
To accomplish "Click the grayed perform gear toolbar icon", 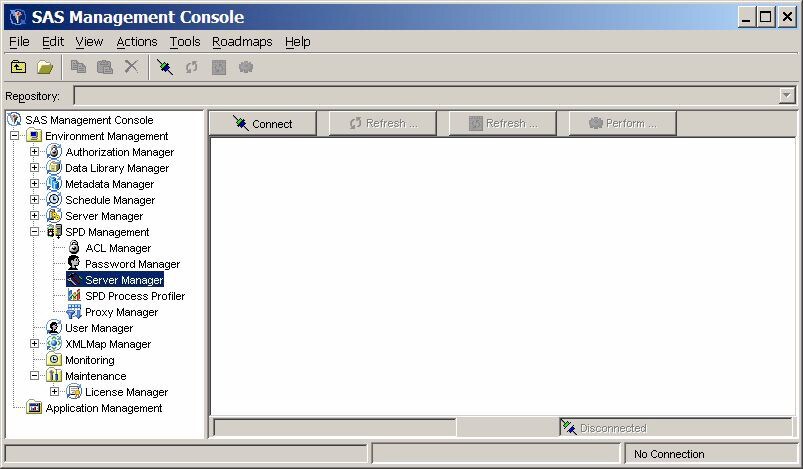I will point(246,67).
